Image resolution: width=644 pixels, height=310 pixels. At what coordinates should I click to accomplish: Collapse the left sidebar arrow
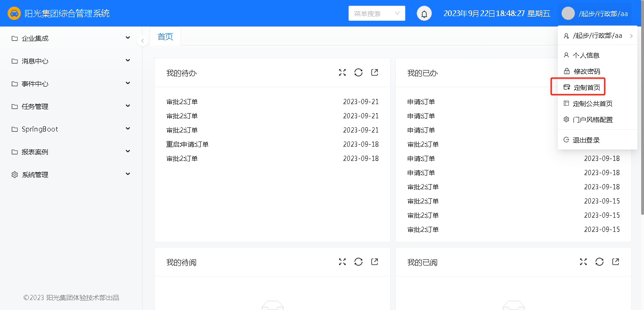143,41
